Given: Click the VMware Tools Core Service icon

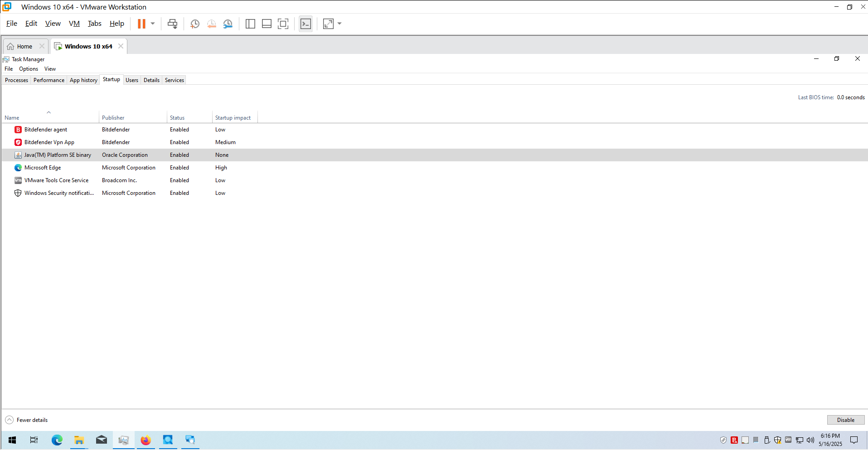Looking at the screenshot, I should 18,180.
